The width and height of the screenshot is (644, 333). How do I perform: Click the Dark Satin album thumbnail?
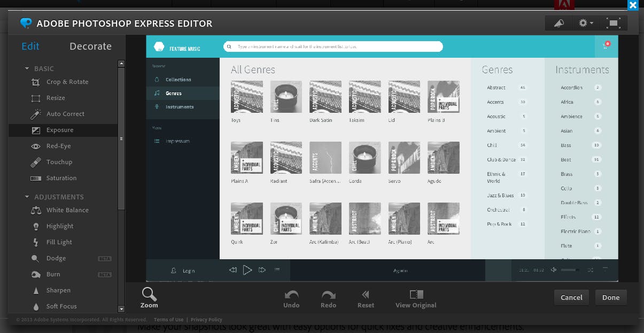325,97
